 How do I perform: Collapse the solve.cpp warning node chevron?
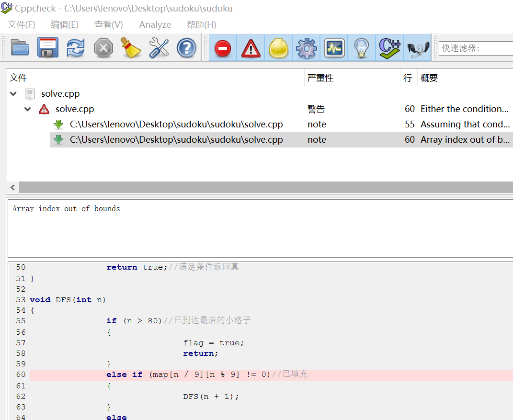point(28,109)
